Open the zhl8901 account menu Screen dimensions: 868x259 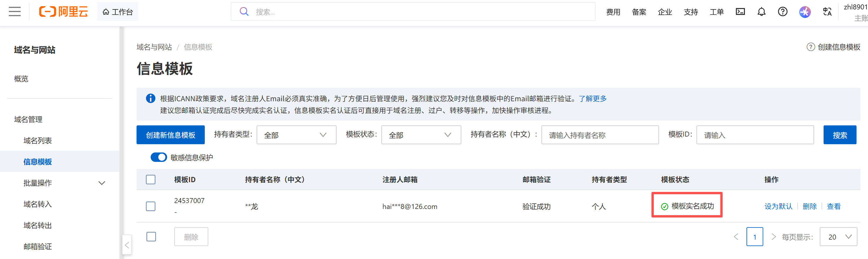point(855,12)
